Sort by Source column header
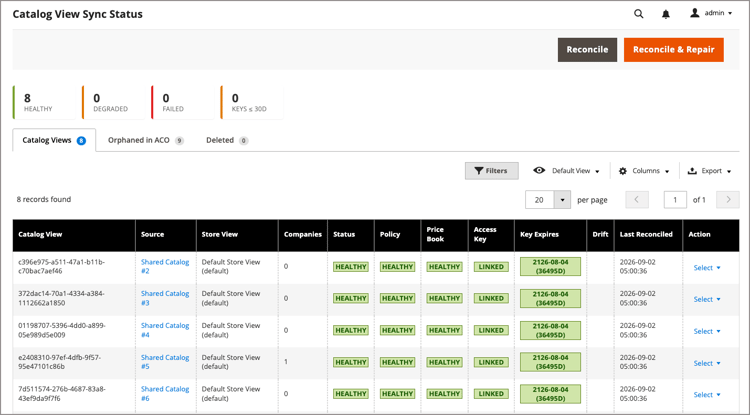750x415 pixels. click(x=166, y=235)
